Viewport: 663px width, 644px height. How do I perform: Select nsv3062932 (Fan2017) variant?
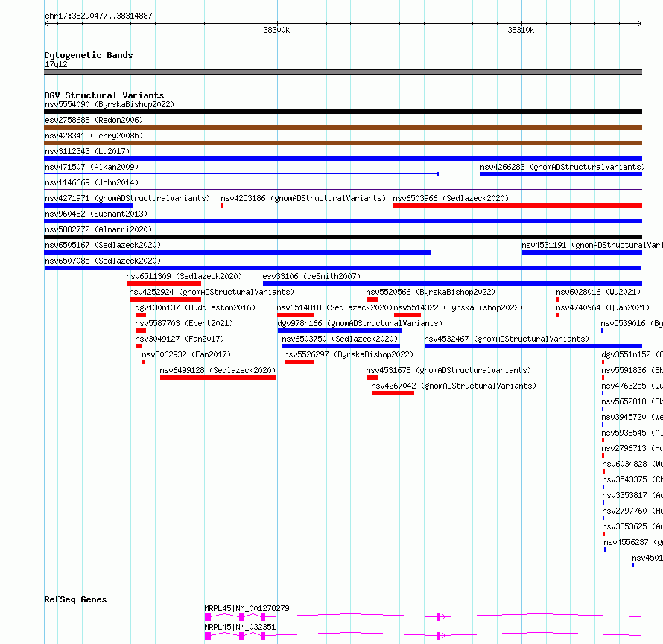point(186,354)
